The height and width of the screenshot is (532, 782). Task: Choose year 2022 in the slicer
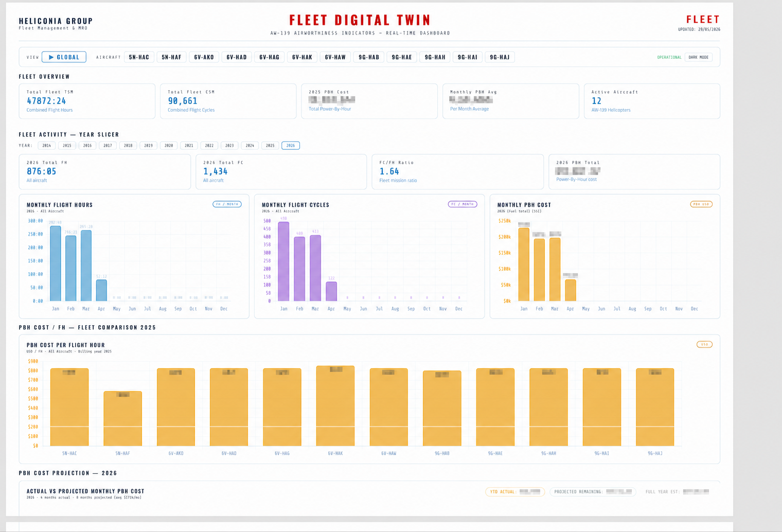click(209, 146)
